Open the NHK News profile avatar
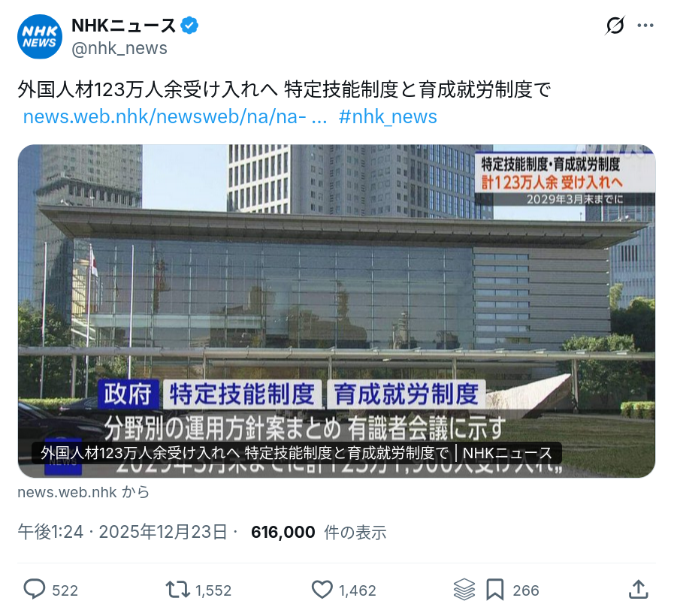674x616 pixels. pyautogui.click(x=40, y=37)
